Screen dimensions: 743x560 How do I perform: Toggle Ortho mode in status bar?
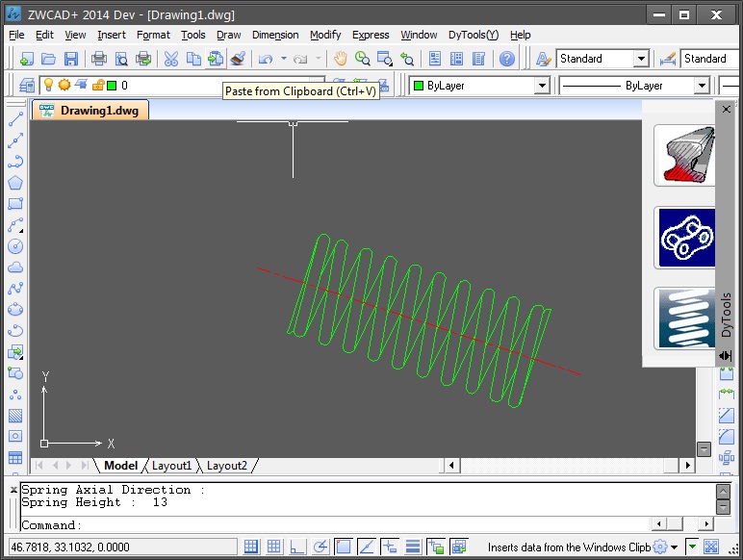pyautogui.click(x=298, y=547)
